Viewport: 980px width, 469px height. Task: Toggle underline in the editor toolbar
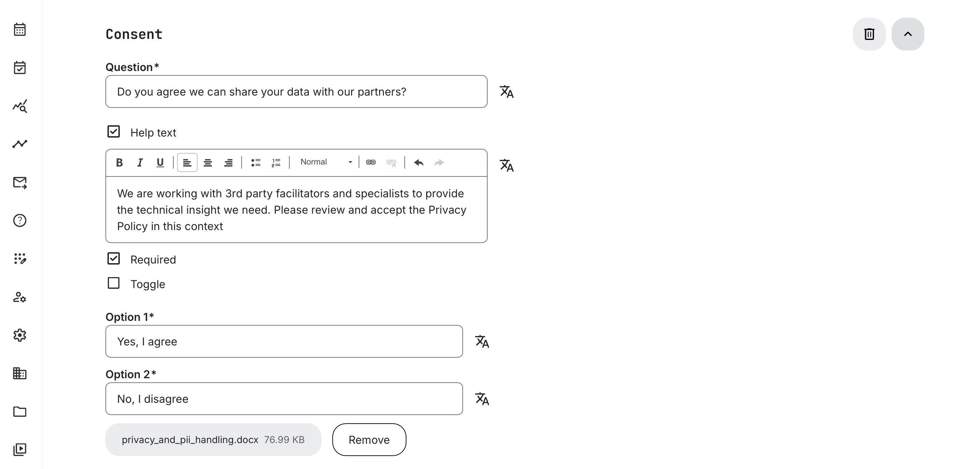coord(160,162)
